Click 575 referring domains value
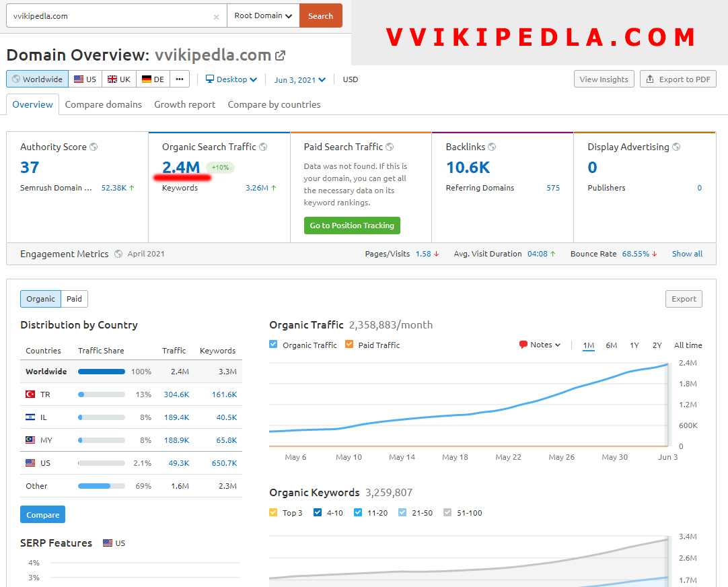 [x=553, y=188]
